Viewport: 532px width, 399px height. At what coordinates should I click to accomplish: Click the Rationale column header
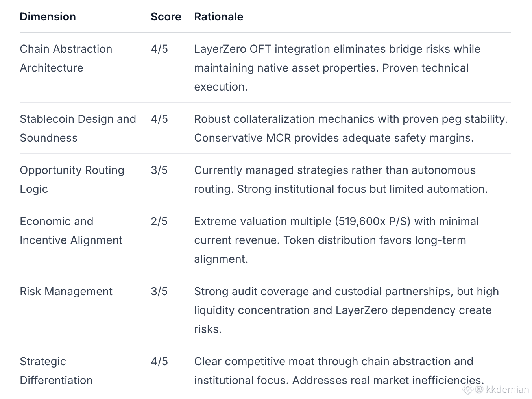(218, 17)
